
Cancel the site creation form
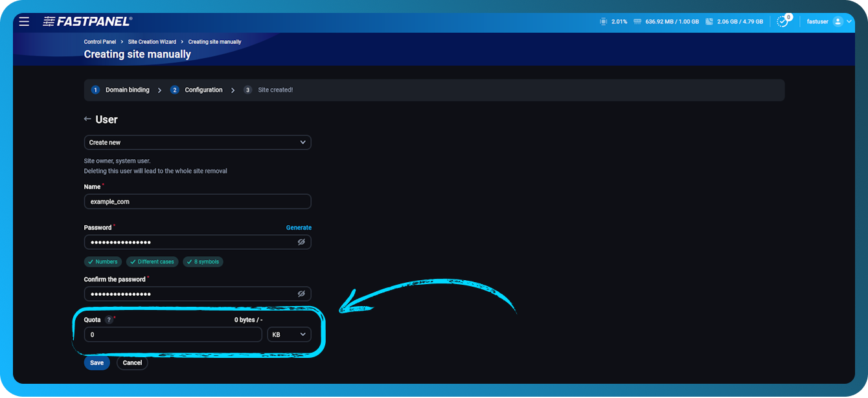point(132,362)
